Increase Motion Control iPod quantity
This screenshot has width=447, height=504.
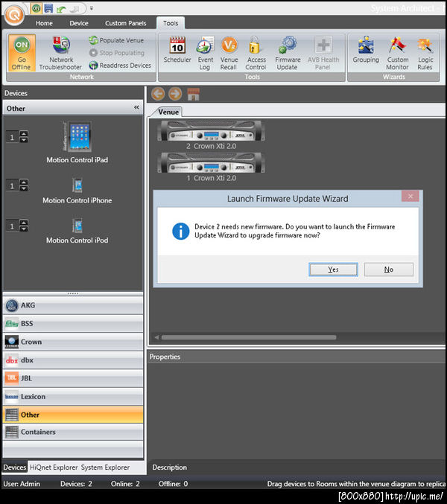tap(24, 223)
